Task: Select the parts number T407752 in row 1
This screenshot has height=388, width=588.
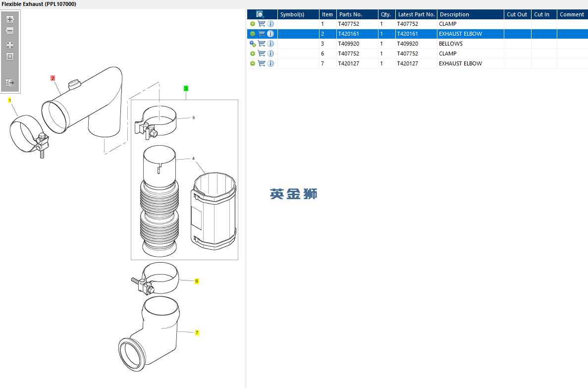Action: [348, 24]
